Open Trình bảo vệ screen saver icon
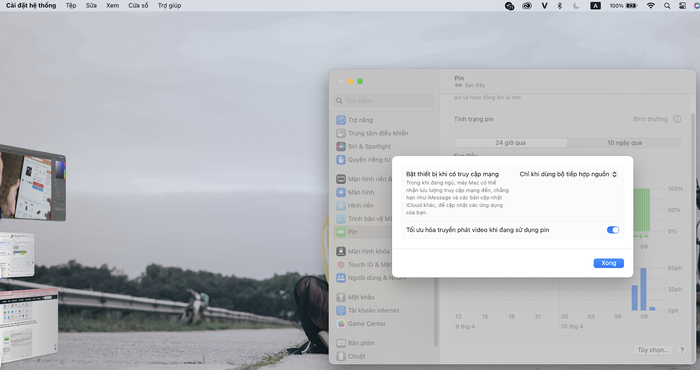 (x=341, y=219)
